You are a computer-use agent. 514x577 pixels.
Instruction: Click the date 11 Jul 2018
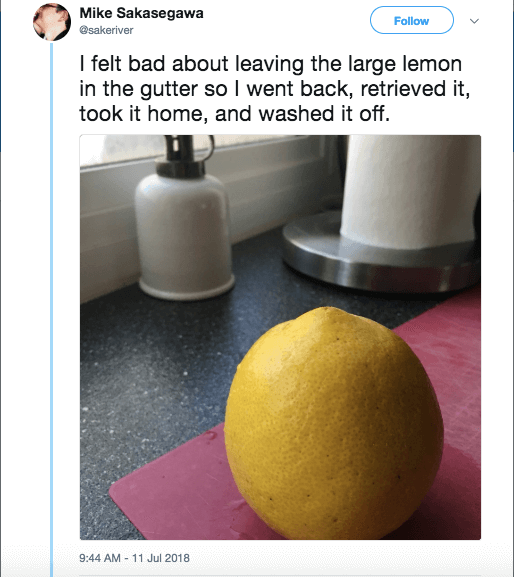coord(161,558)
